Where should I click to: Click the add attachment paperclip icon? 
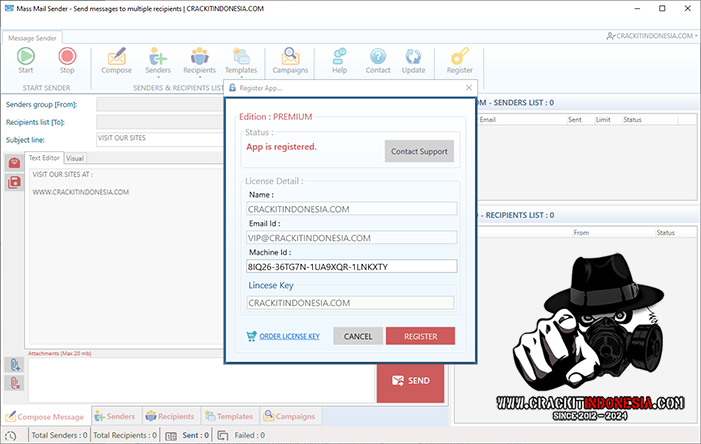click(14, 366)
